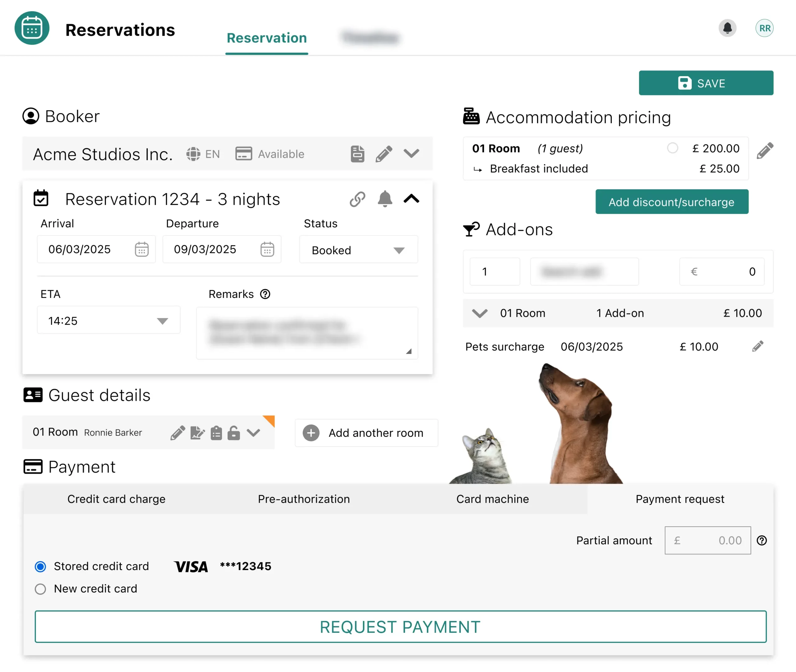Copy the reservation link for Reservation 1234
The width and height of the screenshot is (796, 672).
pos(357,199)
